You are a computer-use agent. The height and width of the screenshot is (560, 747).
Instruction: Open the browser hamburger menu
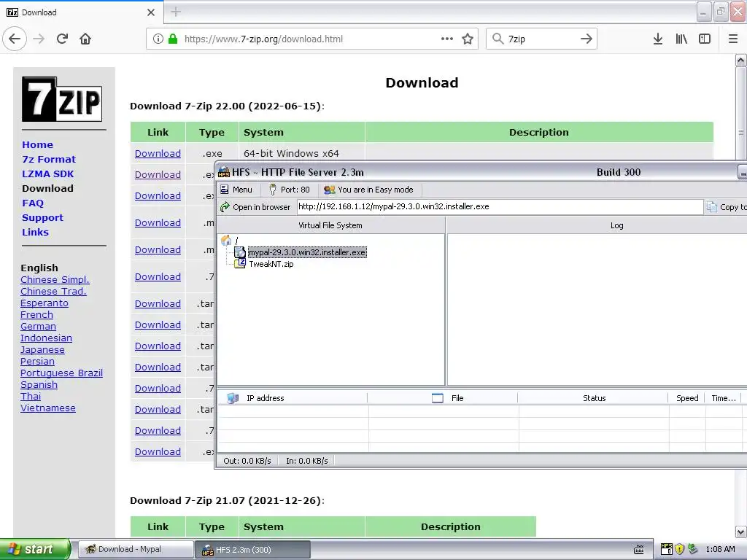point(733,39)
